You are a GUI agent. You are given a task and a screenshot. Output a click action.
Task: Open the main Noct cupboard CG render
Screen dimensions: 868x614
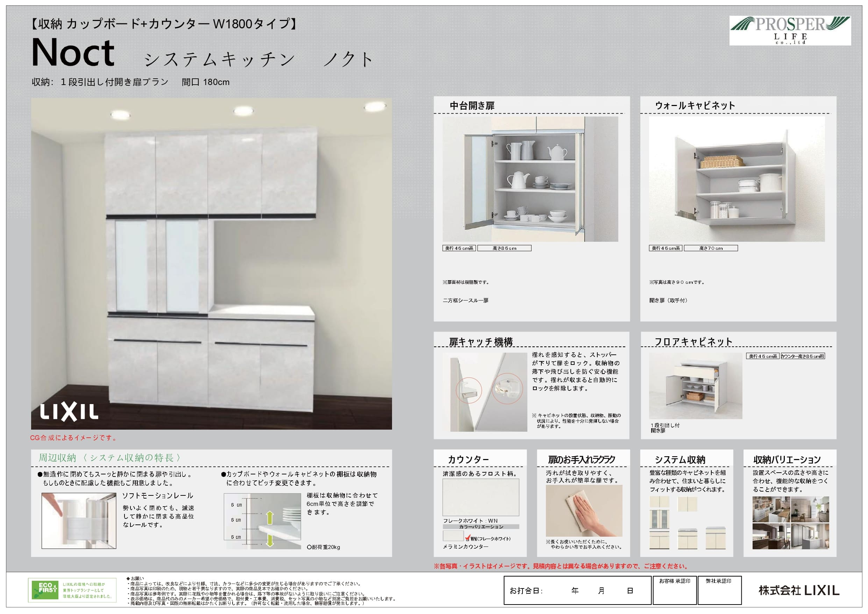(211, 264)
